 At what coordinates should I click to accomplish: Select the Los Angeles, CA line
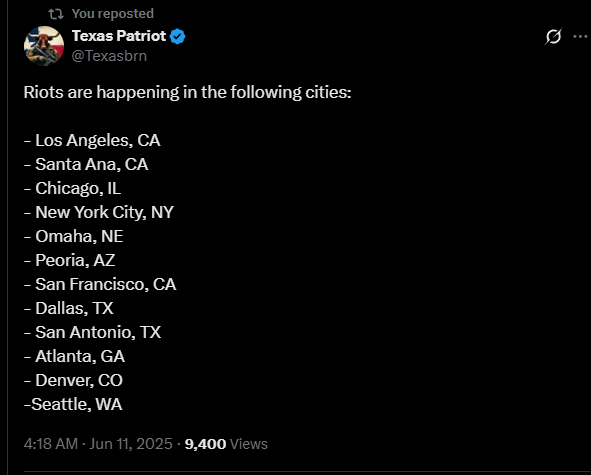click(92, 140)
